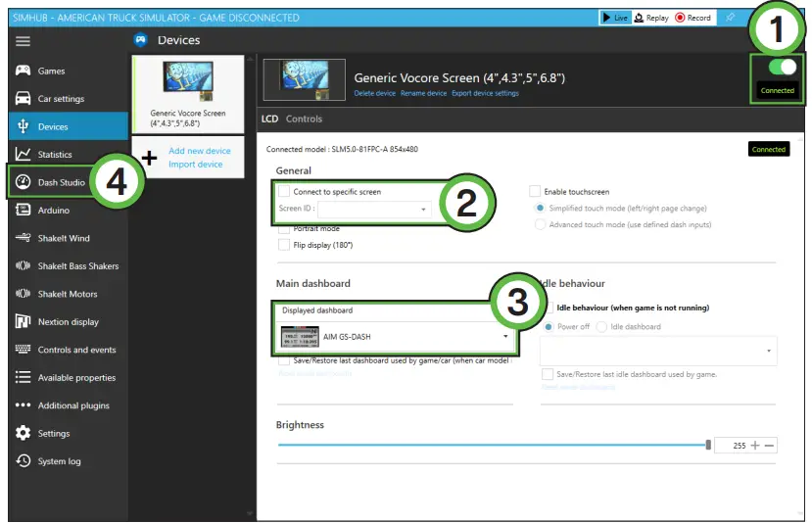Open the LCD tab
The height and width of the screenshot is (523, 812).
269,119
